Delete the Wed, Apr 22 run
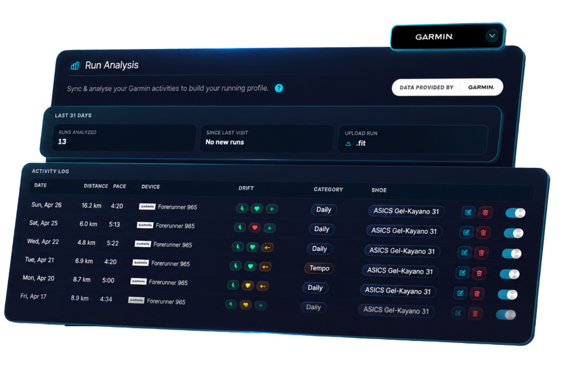588x370 pixels. click(x=481, y=253)
